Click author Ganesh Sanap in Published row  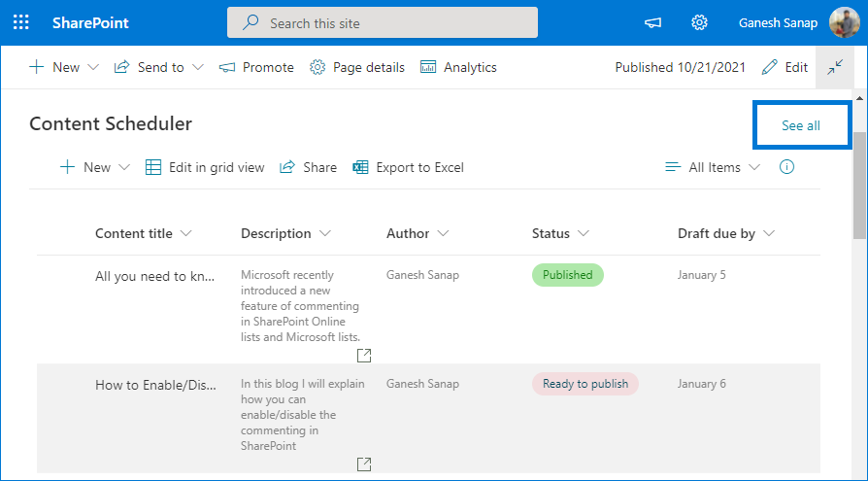(422, 275)
